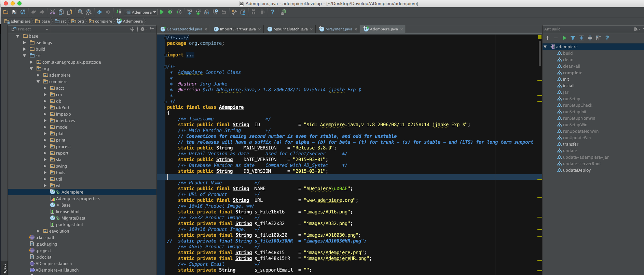Click the adempiere breadcrumb
The height and width of the screenshot is (275, 644).
(17, 21)
